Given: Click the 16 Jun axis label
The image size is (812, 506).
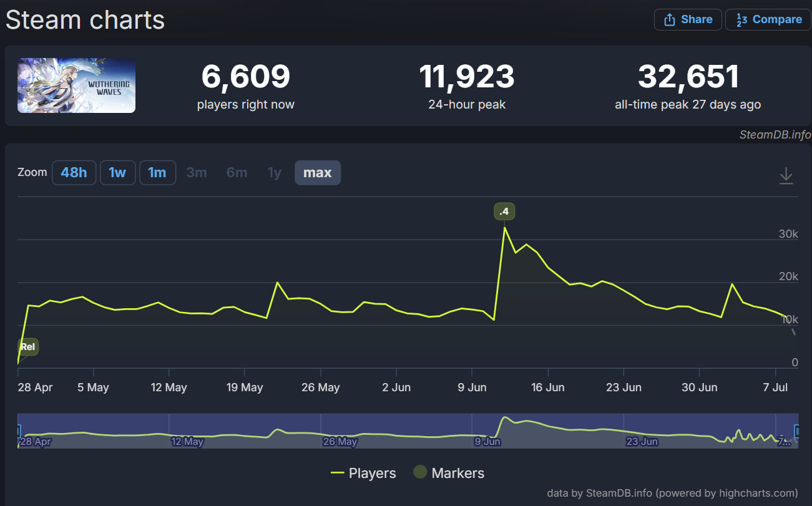Looking at the screenshot, I should pyautogui.click(x=547, y=387).
